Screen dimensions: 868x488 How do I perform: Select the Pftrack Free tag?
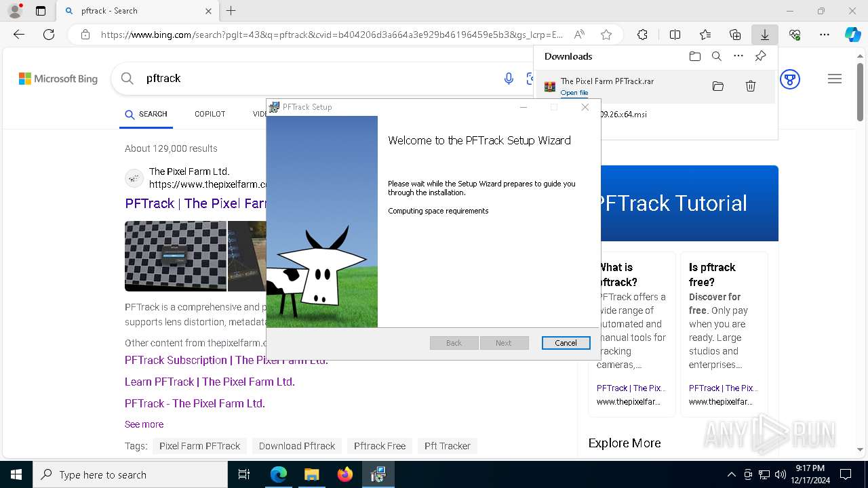pyautogui.click(x=380, y=446)
